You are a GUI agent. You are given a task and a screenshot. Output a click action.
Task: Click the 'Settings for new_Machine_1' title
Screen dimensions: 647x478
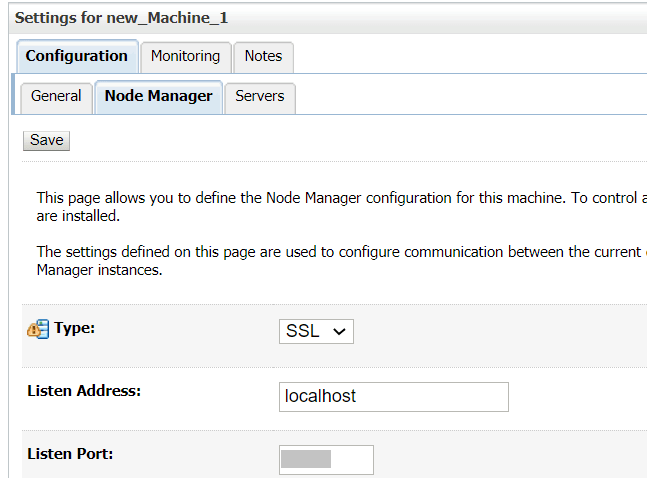click(x=121, y=18)
